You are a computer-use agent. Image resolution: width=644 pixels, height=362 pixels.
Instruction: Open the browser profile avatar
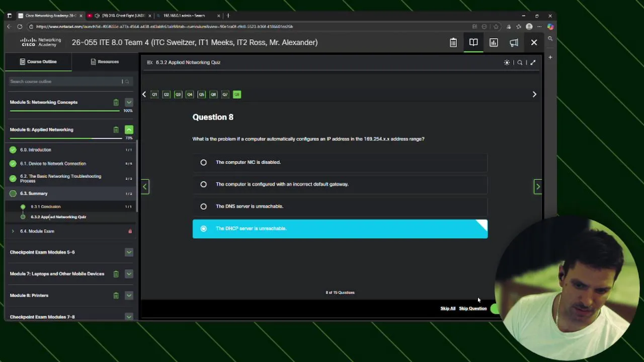coord(529,27)
